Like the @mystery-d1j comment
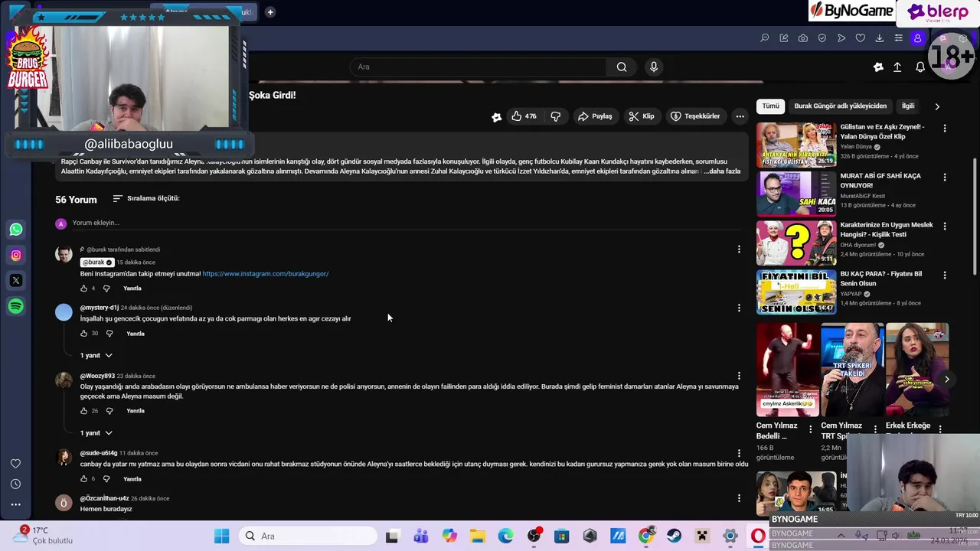 pos(84,334)
